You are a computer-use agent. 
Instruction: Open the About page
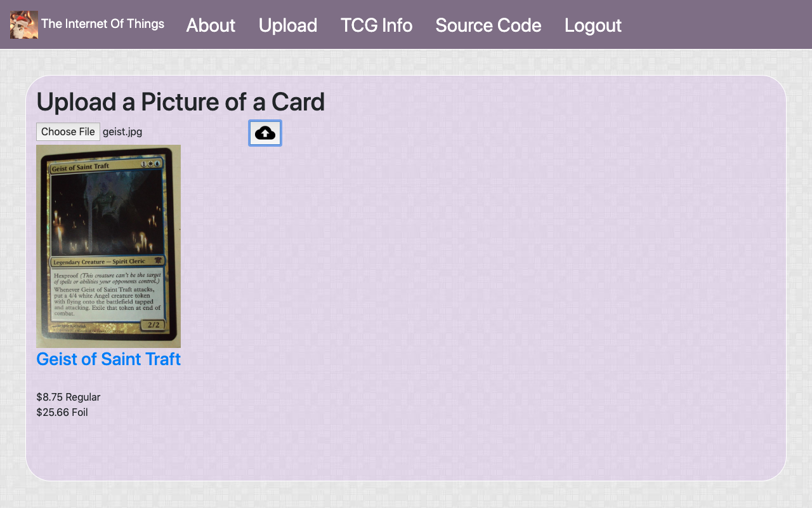211,25
